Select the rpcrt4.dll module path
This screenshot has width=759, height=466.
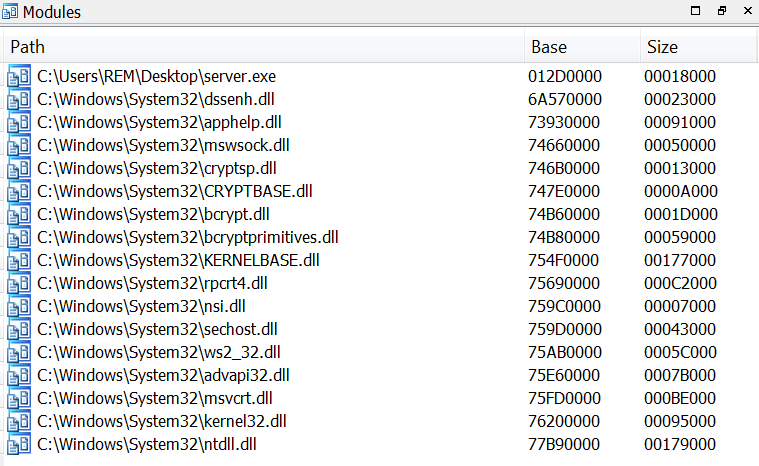[x=152, y=283]
